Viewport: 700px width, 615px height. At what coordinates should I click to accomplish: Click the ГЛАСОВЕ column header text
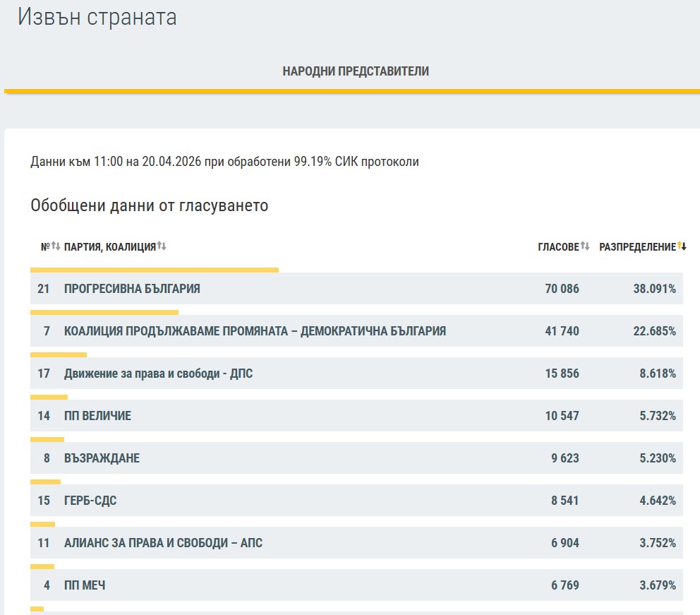tap(558, 247)
